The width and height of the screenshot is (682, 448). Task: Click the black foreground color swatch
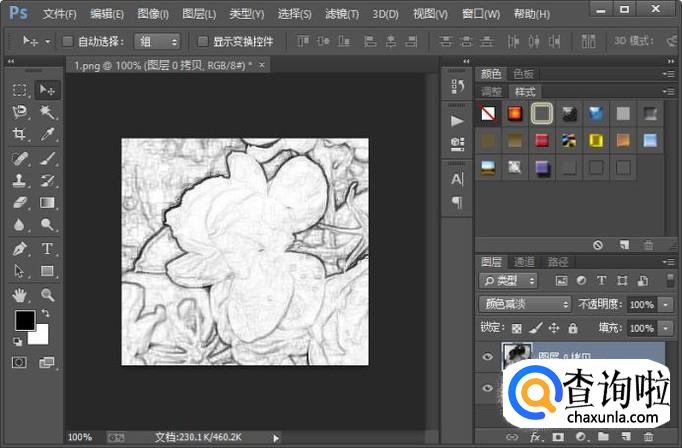(24, 321)
